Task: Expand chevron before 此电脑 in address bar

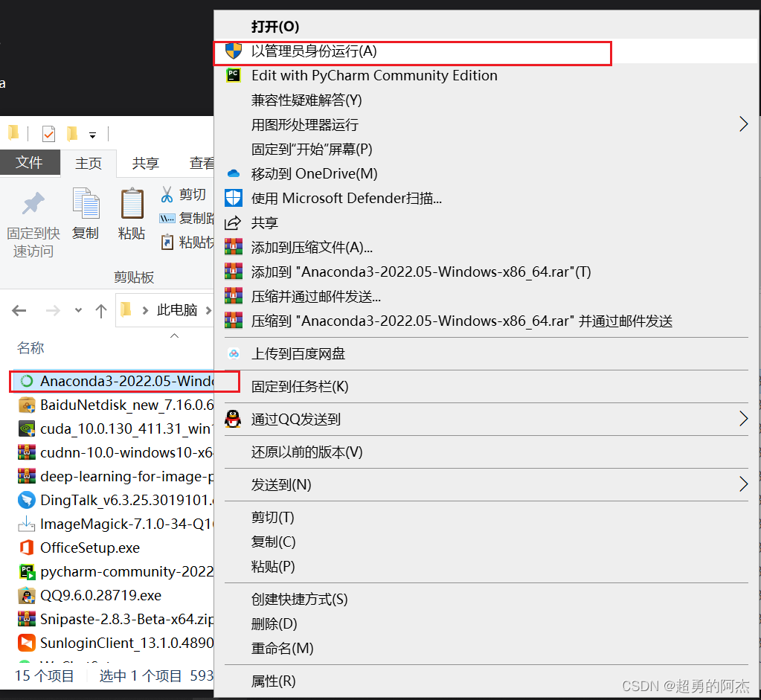Action: coord(145,311)
